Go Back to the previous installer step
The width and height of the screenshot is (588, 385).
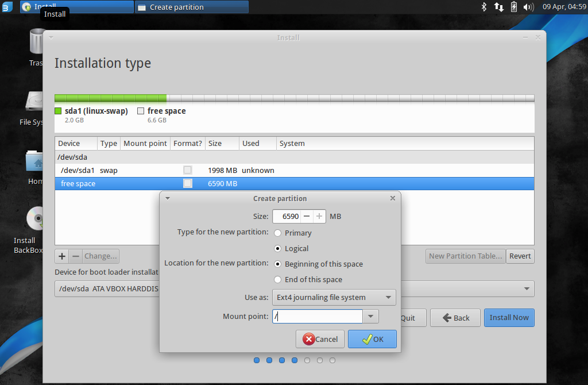point(455,318)
